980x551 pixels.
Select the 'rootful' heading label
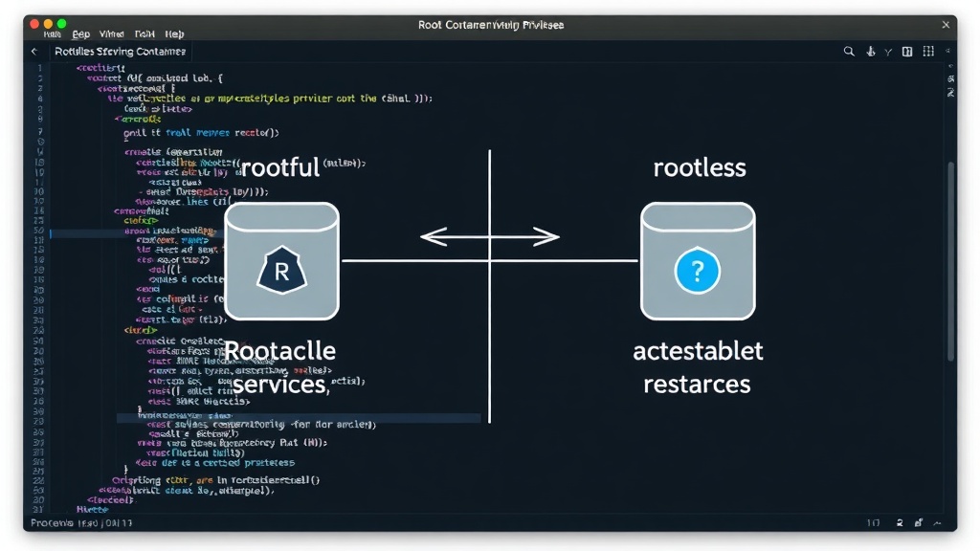point(279,167)
